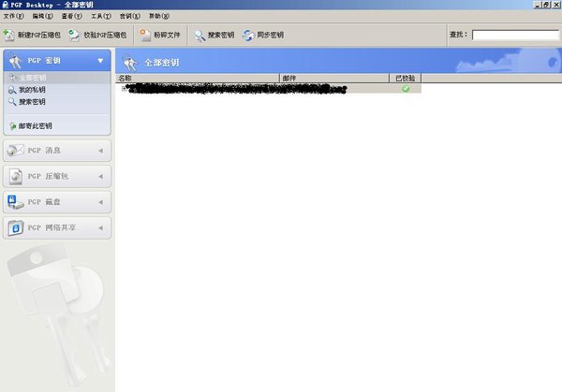Image resolution: width=562 pixels, height=392 pixels.
Task: Click the 粉碎文件 shredder icon
Action: click(145, 35)
